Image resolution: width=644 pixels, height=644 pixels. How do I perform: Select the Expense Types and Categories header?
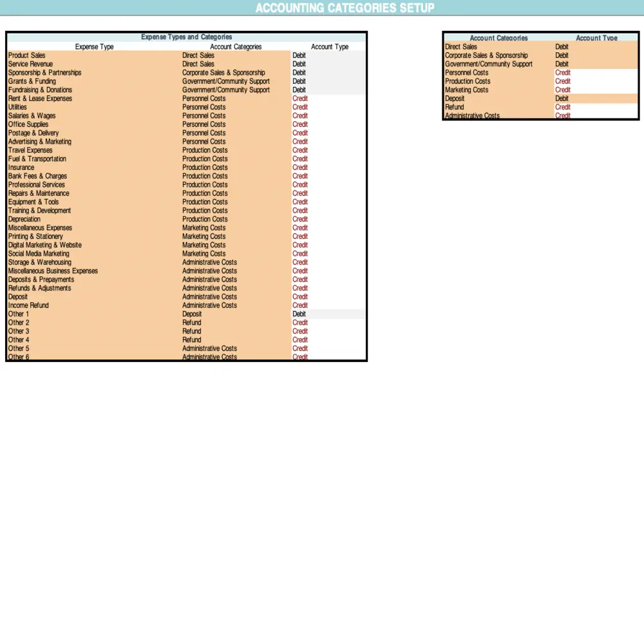pyautogui.click(x=186, y=37)
